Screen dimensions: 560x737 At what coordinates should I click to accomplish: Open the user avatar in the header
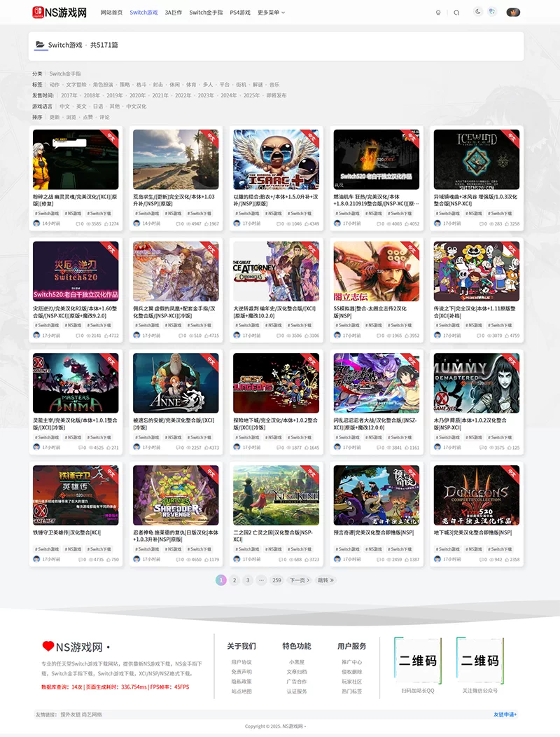tap(513, 12)
